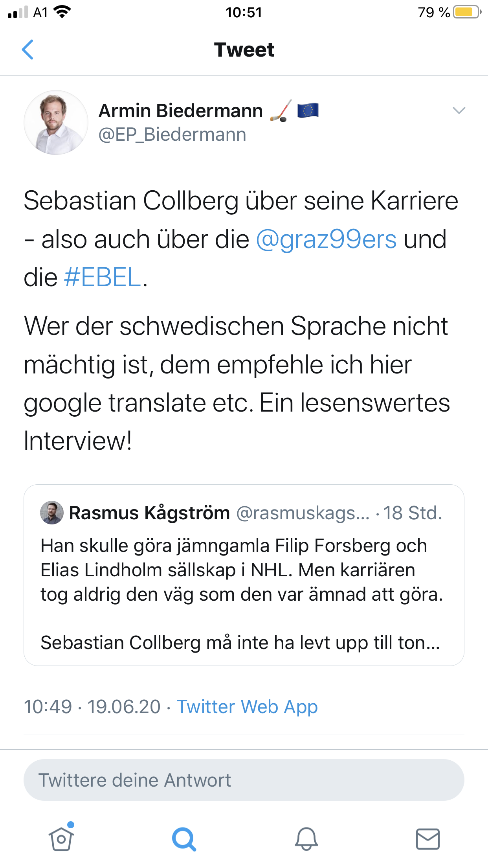
Task: Tap the Rasmus Kågström author name
Action: click(x=149, y=513)
